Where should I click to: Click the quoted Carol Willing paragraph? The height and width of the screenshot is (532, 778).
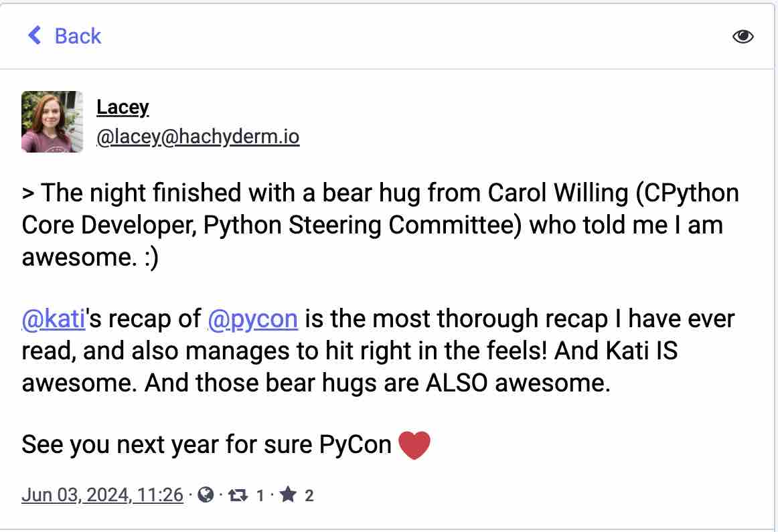tap(380, 225)
